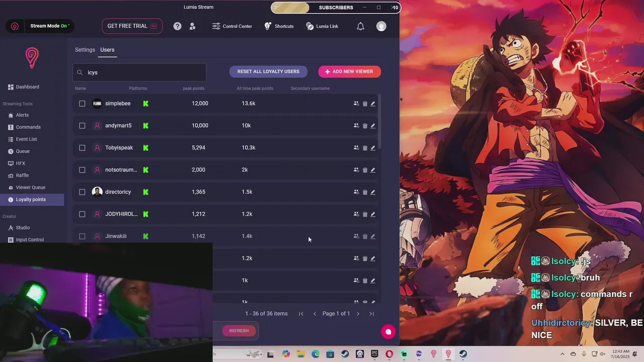Click Kick platform icon for simplebee
Image resolution: width=644 pixels, height=362 pixels.
[x=145, y=104]
